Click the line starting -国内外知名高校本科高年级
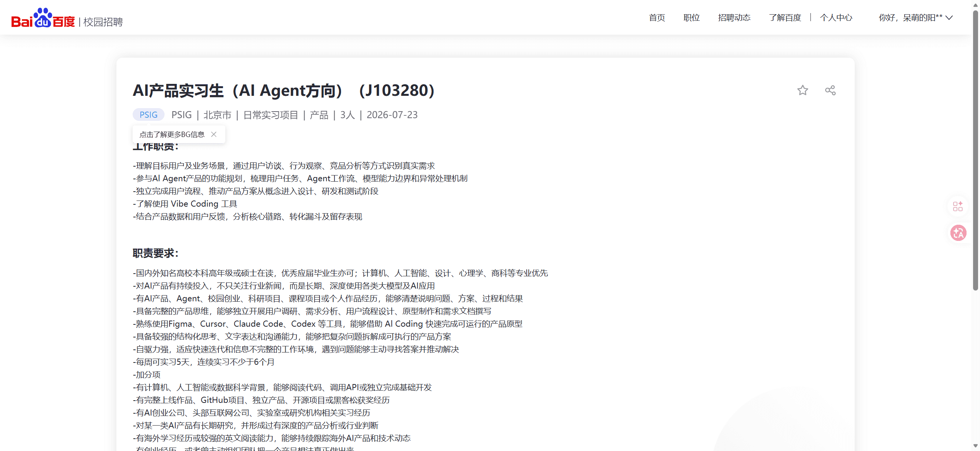Viewport: 980px width, 451px height. pyautogui.click(x=340, y=273)
